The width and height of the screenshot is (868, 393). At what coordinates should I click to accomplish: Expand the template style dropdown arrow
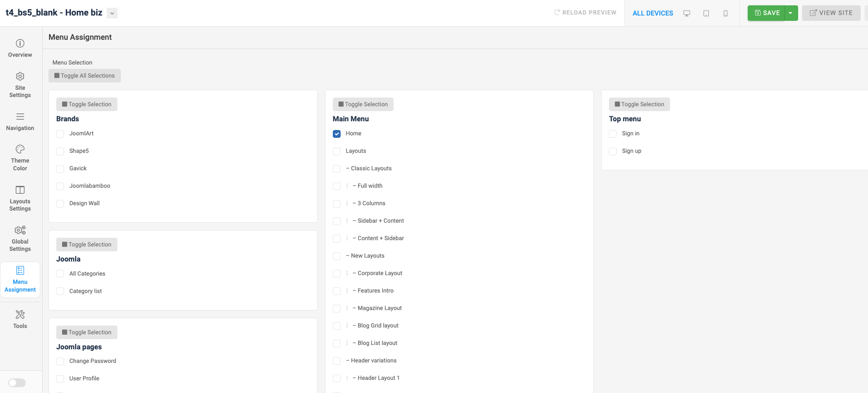112,13
